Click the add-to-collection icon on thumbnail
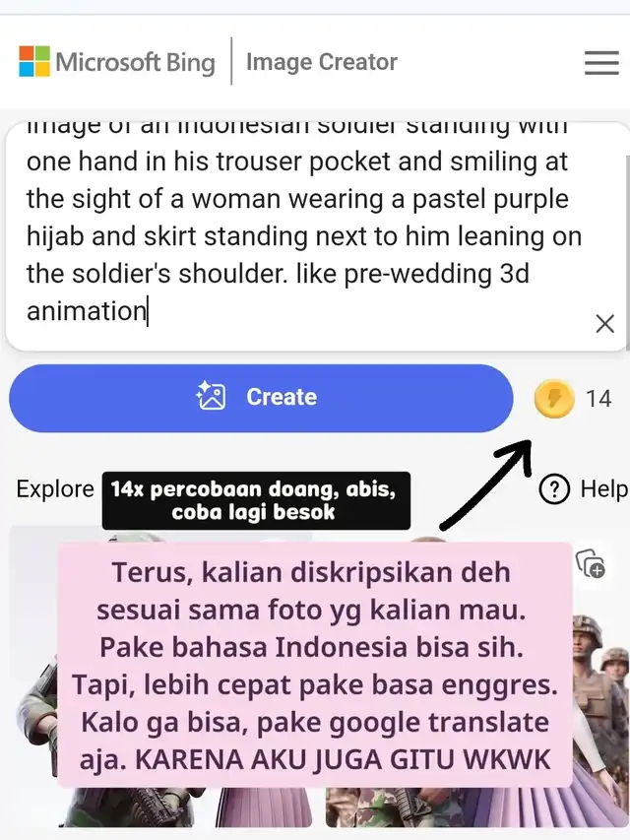The width and height of the screenshot is (630, 840). click(x=591, y=563)
